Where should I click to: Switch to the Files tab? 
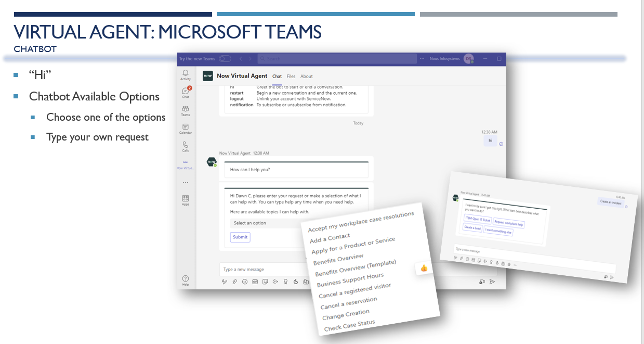tap(291, 76)
